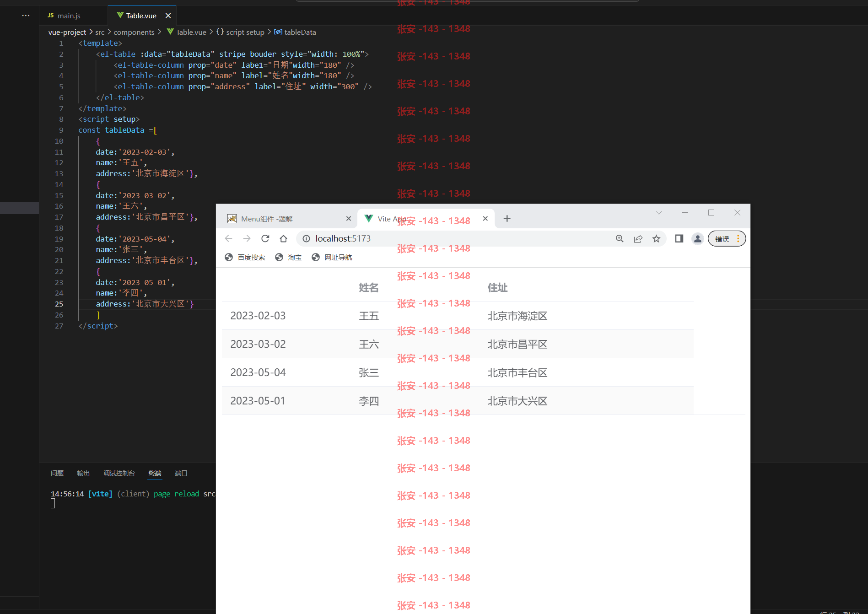Click the share page icon
Viewport: 868px width, 614px height.
click(x=638, y=238)
